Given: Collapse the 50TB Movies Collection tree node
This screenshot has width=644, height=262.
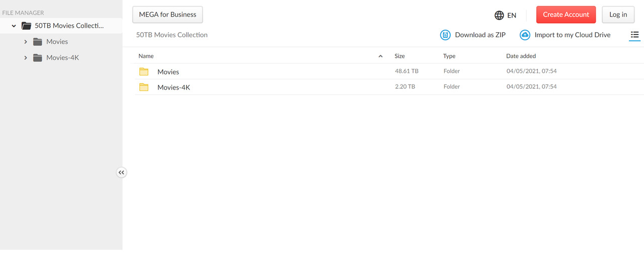Looking at the screenshot, I should (x=14, y=26).
